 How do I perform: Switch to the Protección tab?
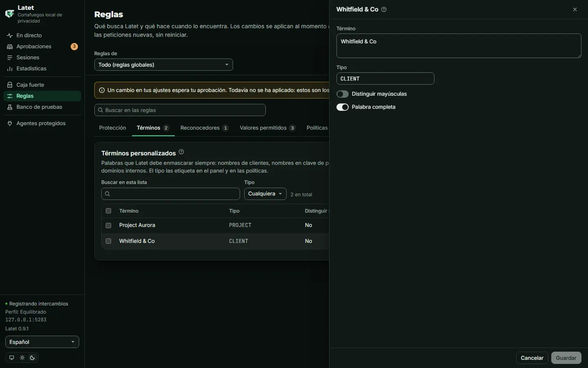coord(113,128)
